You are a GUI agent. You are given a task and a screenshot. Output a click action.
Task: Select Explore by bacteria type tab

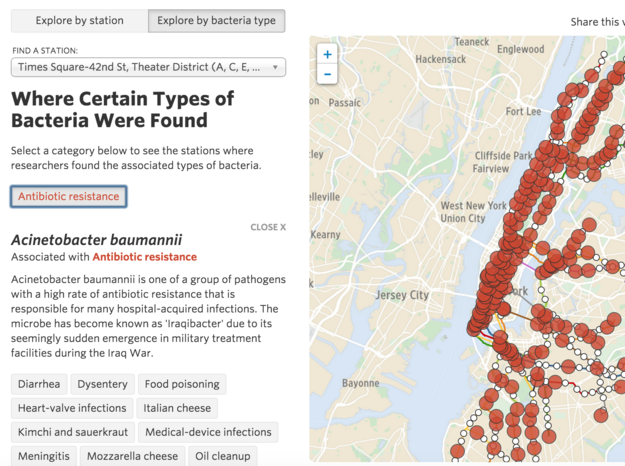(216, 21)
